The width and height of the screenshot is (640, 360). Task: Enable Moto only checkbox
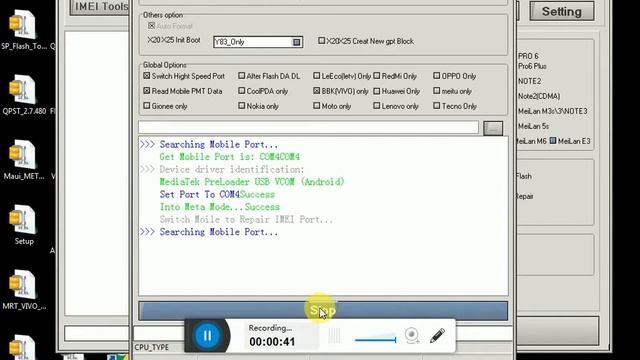(x=317, y=106)
